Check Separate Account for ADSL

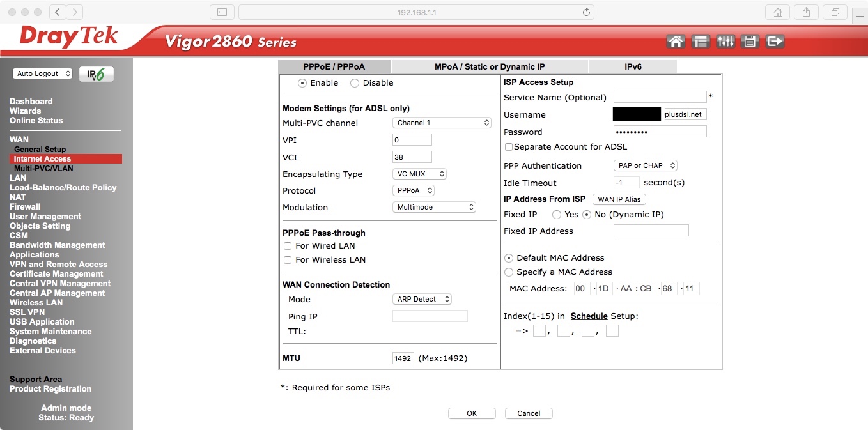coord(509,147)
